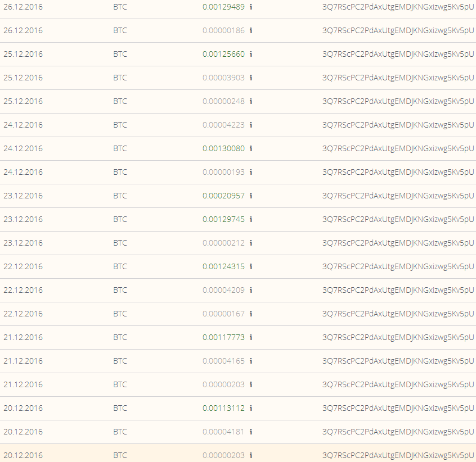
Task: Click date 24.12.2016 in the 0.00000193 row
Action: (23, 172)
